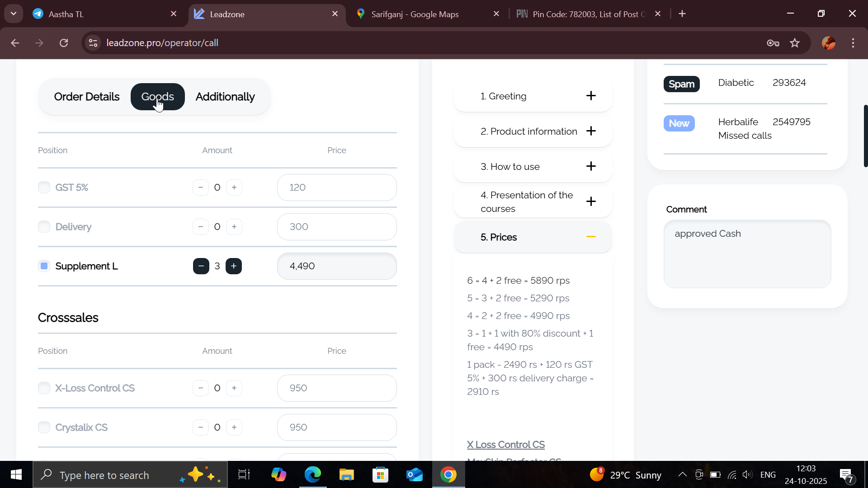The image size is (868, 488).
Task: Open Chrome menu three dots
Action: pos(853,43)
